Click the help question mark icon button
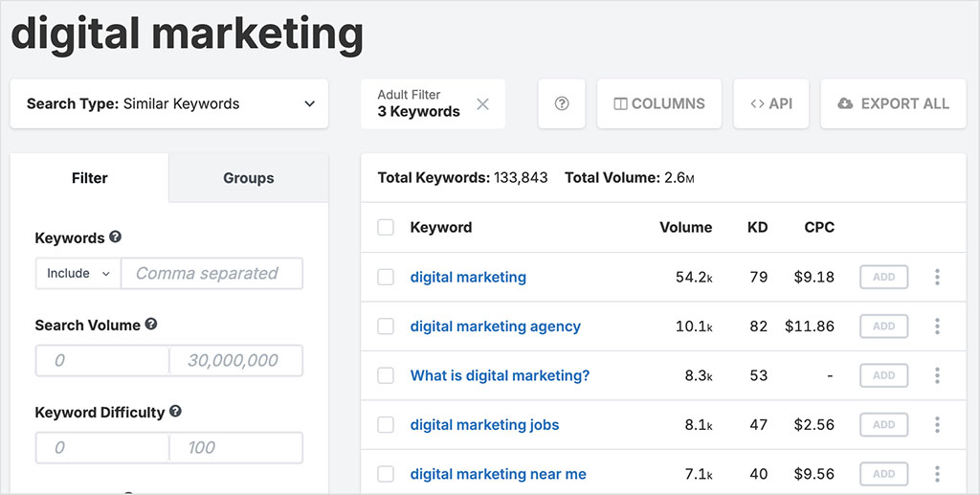 click(562, 103)
